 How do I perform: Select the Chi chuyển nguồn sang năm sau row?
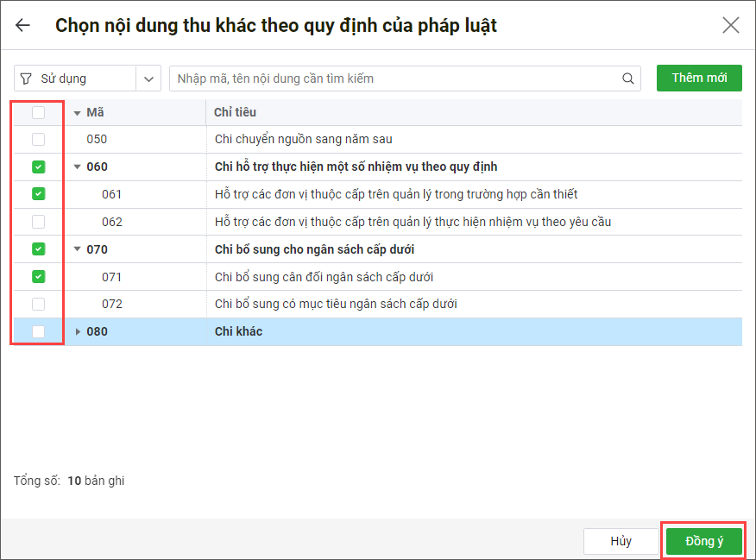[303, 139]
